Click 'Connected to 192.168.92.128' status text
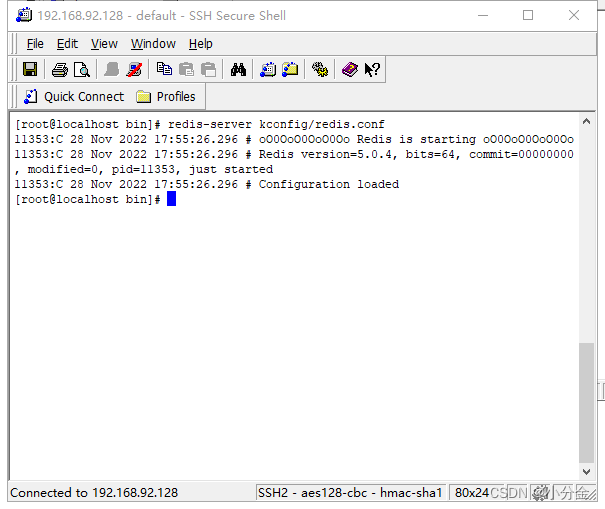Image resolution: width=605 pixels, height=509 pixels. coord(94,493)
